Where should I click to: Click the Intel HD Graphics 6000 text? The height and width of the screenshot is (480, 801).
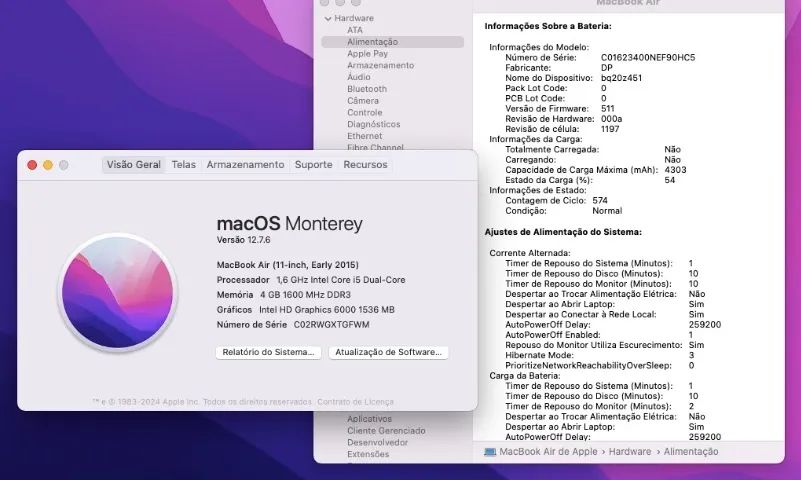pyautogui.click(x=326, y=310)
